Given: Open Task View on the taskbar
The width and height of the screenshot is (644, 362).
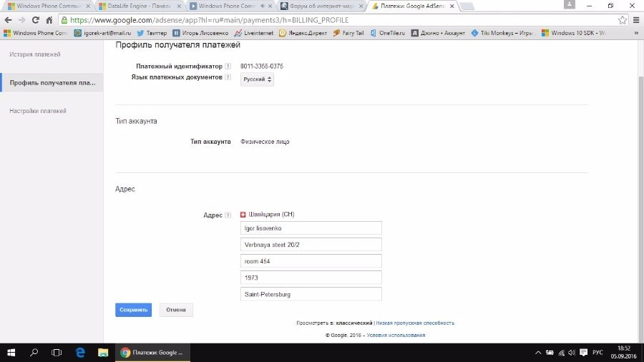Looking at the screenshot, I should tap(57, 353).
